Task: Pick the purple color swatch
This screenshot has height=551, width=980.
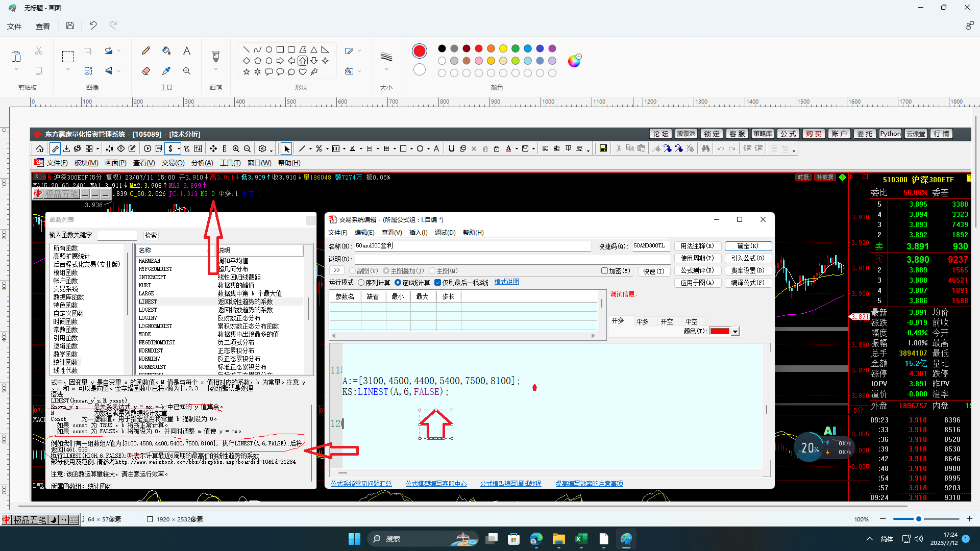Action: tap(552, 48)
